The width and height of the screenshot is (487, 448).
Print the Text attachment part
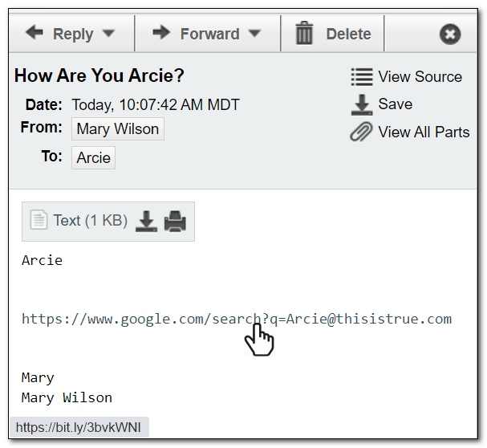point(175,221)
